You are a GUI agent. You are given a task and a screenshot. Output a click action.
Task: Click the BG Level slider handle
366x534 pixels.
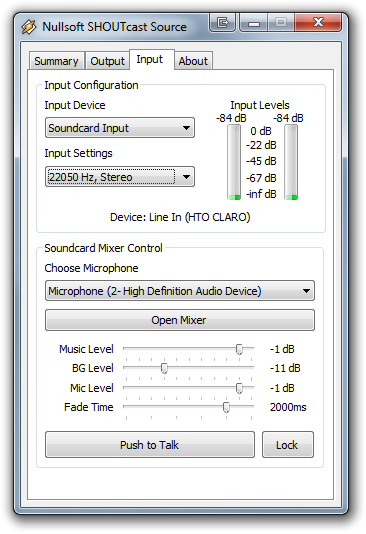164,368
